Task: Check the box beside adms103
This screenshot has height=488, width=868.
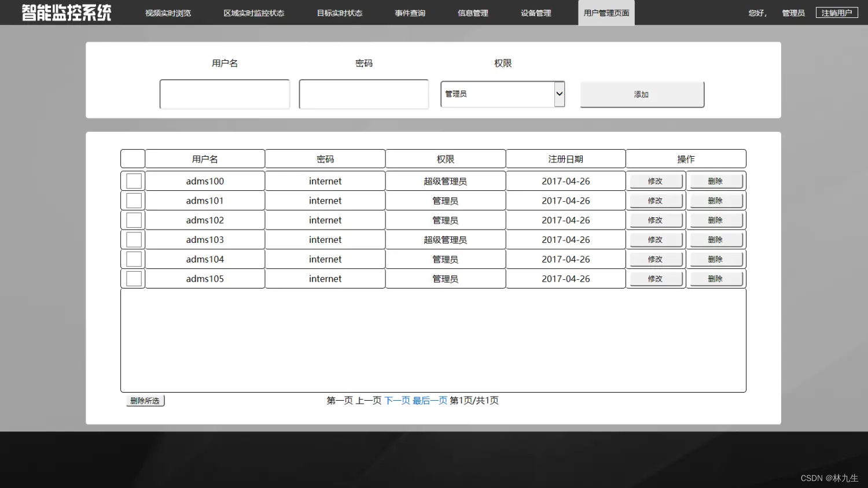Action: pyautogui.click(x=134, y=239)
